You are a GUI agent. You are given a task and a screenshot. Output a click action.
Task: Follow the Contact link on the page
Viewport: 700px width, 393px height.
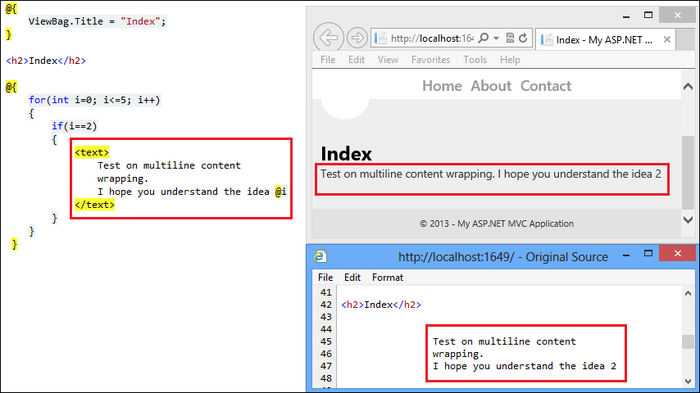546,86
